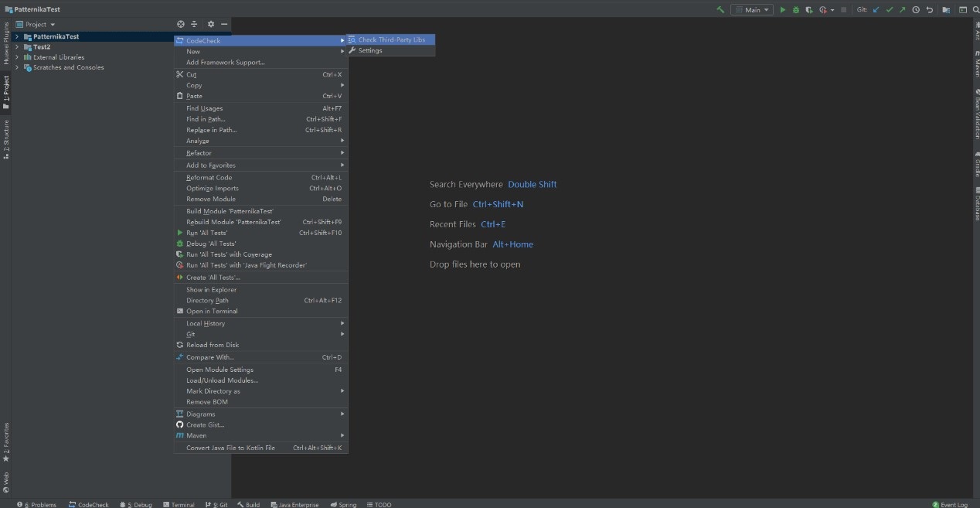This screenshot has width=980, height=508.
Task: Run 'All Tests' from the context menu
Action: (x=261, y=233)
